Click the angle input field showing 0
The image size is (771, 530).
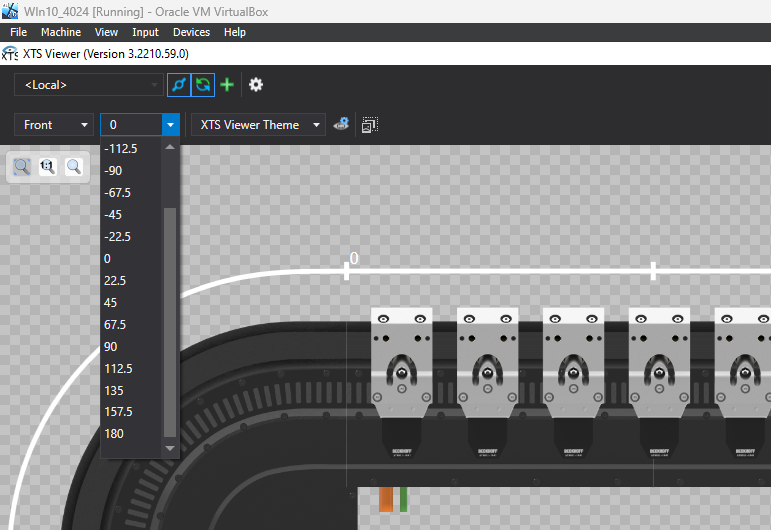pyautogui.click(x=131, y=125)
